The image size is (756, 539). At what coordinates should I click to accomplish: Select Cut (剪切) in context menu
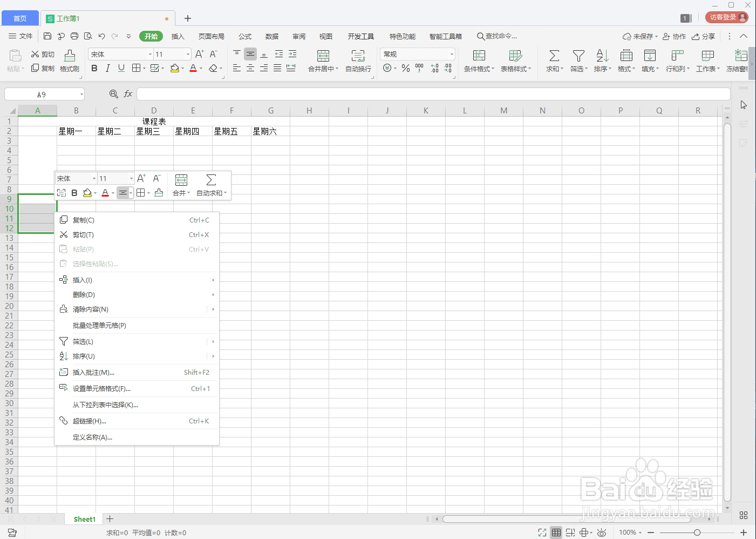pyautogui.click(x=137, y=234)
